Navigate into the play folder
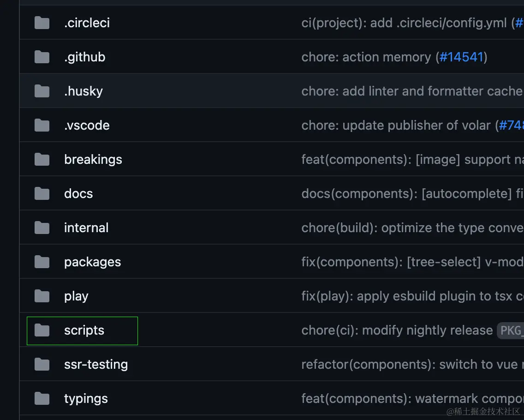The image size is (524, 420). 76,296
